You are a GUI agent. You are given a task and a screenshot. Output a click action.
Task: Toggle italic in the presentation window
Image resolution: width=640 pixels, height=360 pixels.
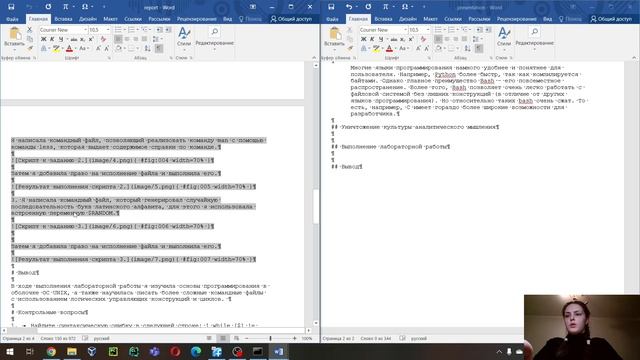[x=372, y=39]
